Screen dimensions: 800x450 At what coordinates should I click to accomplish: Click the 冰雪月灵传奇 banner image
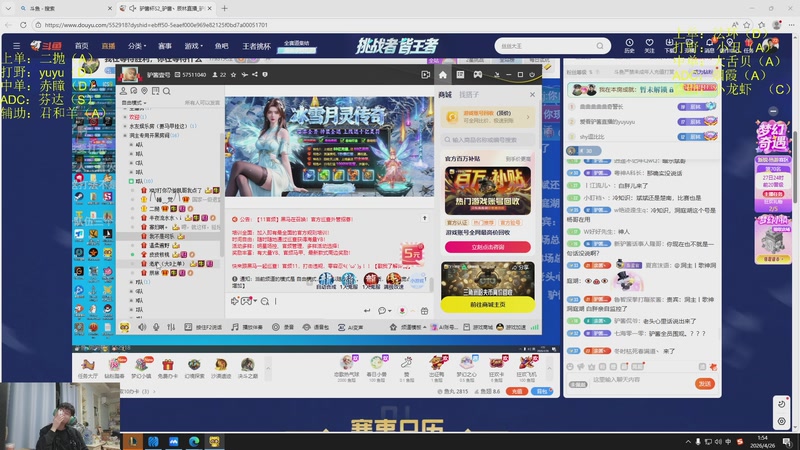tap(330, 146)
